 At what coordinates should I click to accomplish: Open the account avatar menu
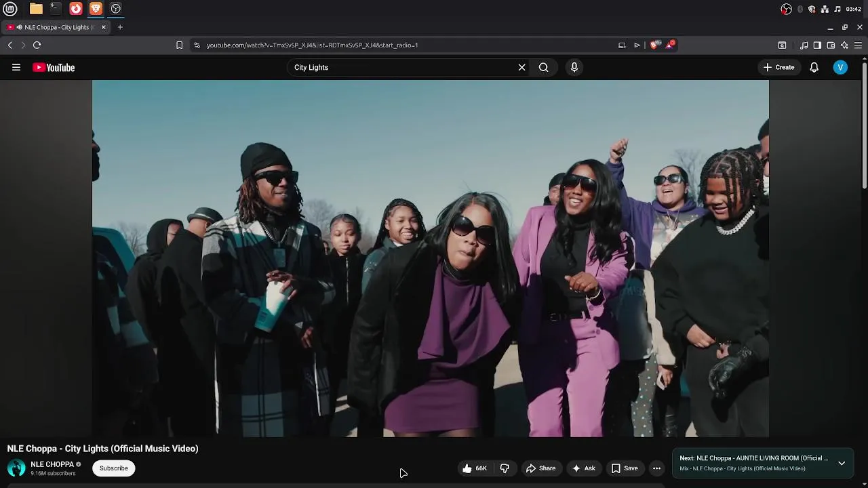[840, 67]
